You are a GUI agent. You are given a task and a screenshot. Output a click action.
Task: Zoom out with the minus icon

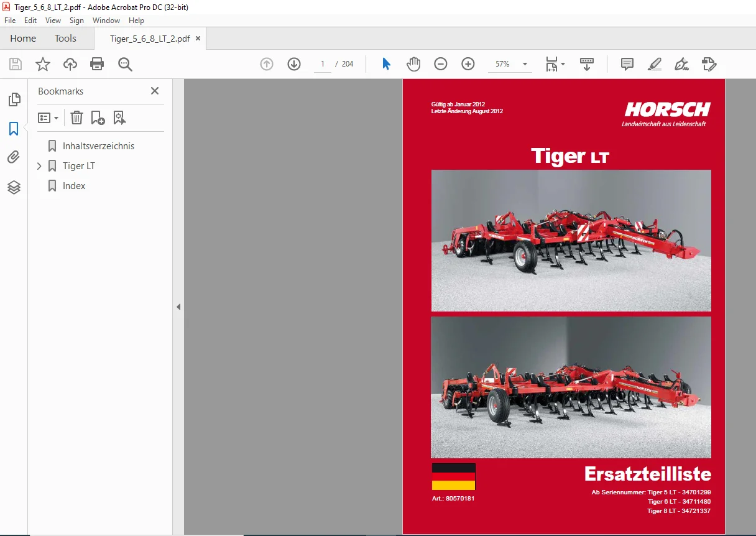[441, 64]
